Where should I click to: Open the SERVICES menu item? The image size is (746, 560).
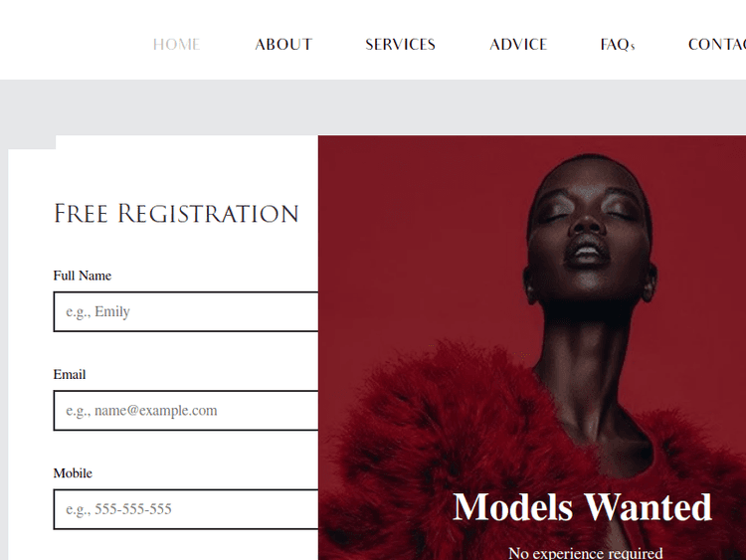tap(400, 44)
